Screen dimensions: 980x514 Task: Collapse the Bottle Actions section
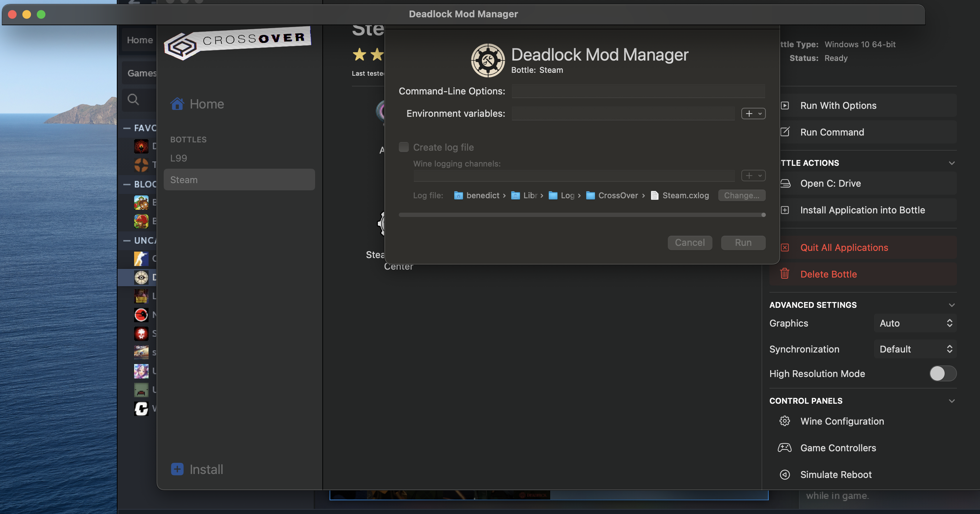point(952,163)
